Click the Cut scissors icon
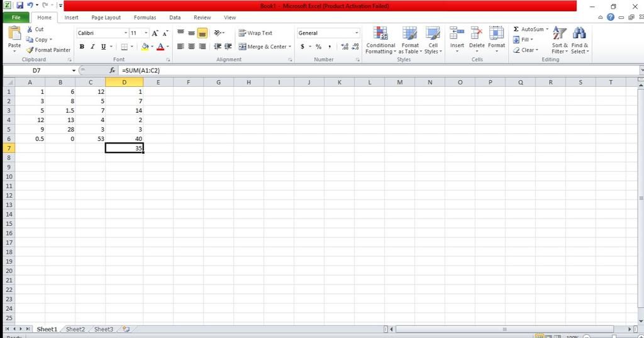Viewport: 644px width, 338px height. pyautogui.click(x=30, y=29)
